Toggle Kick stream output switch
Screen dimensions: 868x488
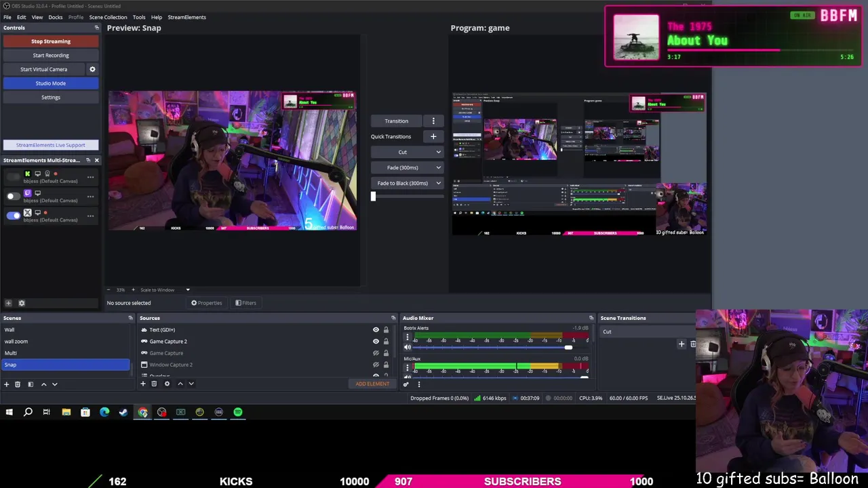13,177
